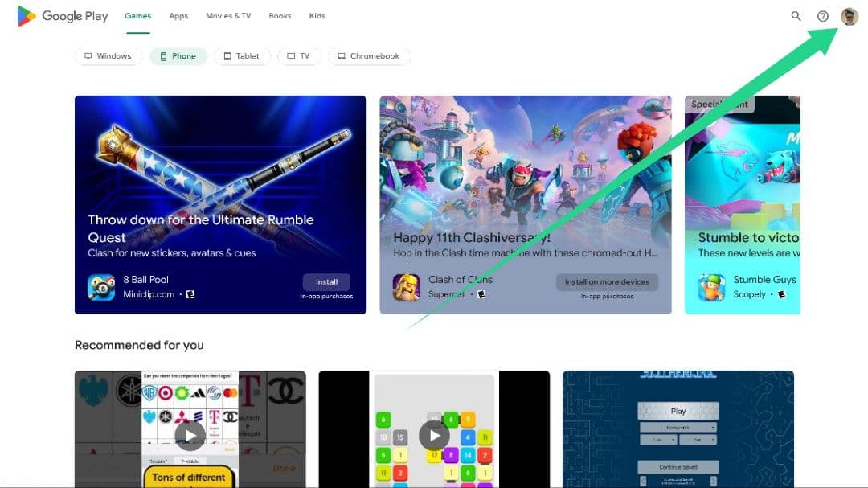Image resolution: width=868 pixels, height=488 pixels.
Task: Open the maze game thumbnail with Play button
Action: 678,429
